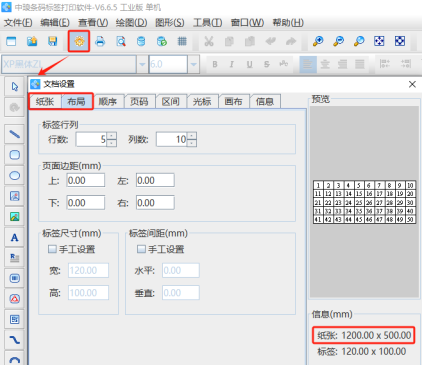Open document settings gear icon

click(79, 41)
